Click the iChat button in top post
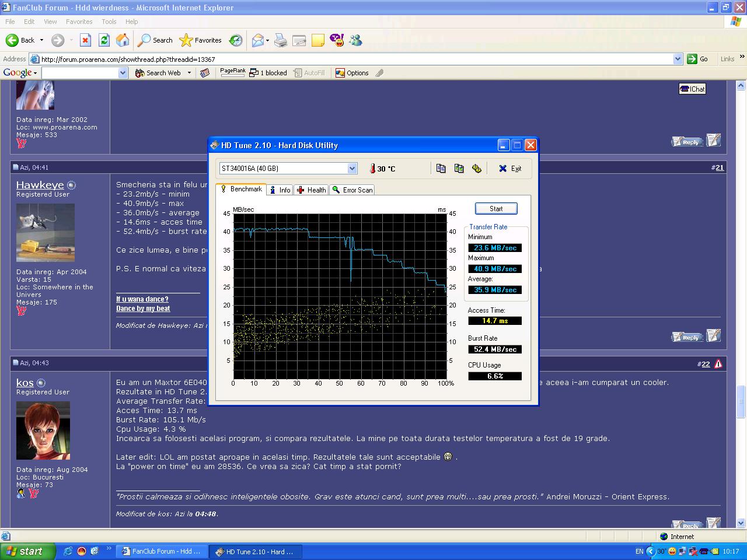The width and height of the screenshot is (747, 560). click(x=693, y=89)
